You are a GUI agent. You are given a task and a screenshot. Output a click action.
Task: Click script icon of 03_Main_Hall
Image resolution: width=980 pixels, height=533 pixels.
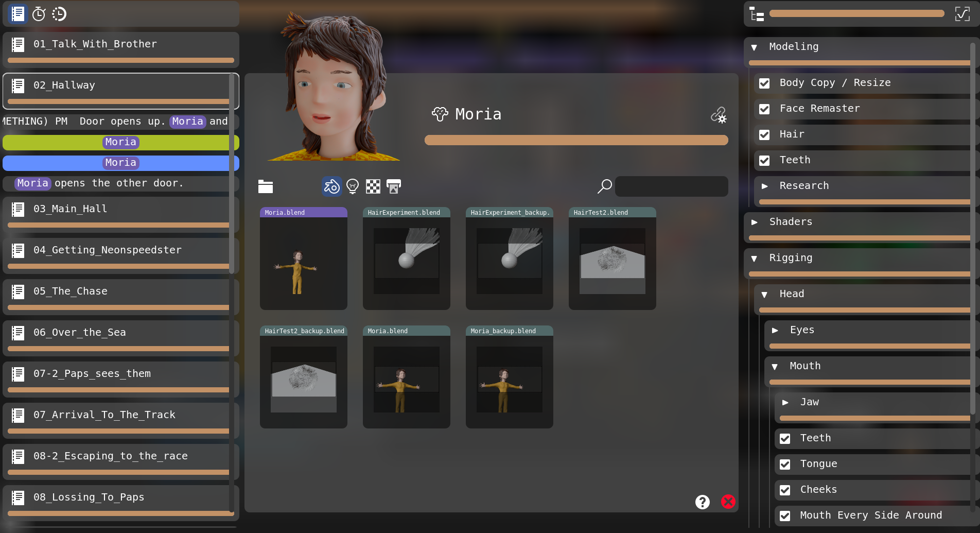pos(18,209)
